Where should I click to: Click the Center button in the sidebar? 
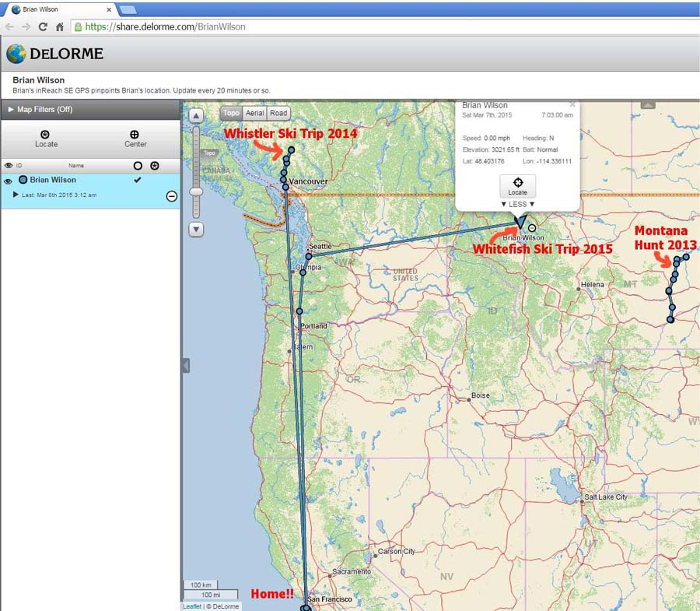[135, 139]
